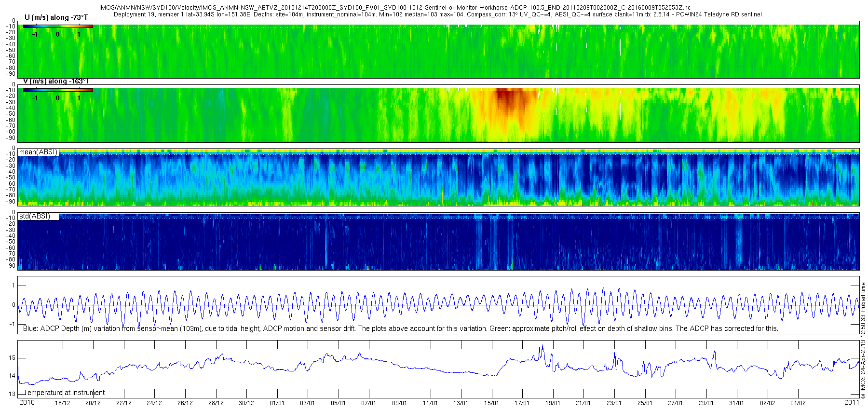Click the '27/01' date tick label

(676, 403)
